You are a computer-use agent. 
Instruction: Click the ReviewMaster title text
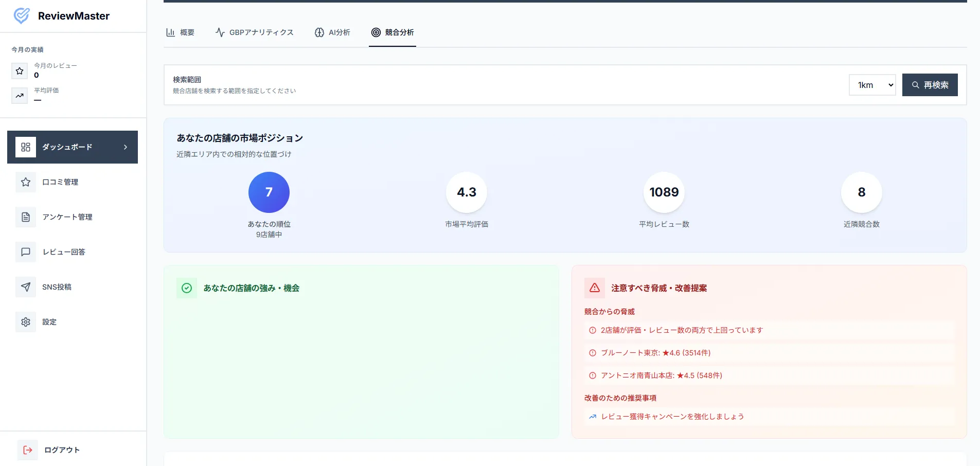74,16
